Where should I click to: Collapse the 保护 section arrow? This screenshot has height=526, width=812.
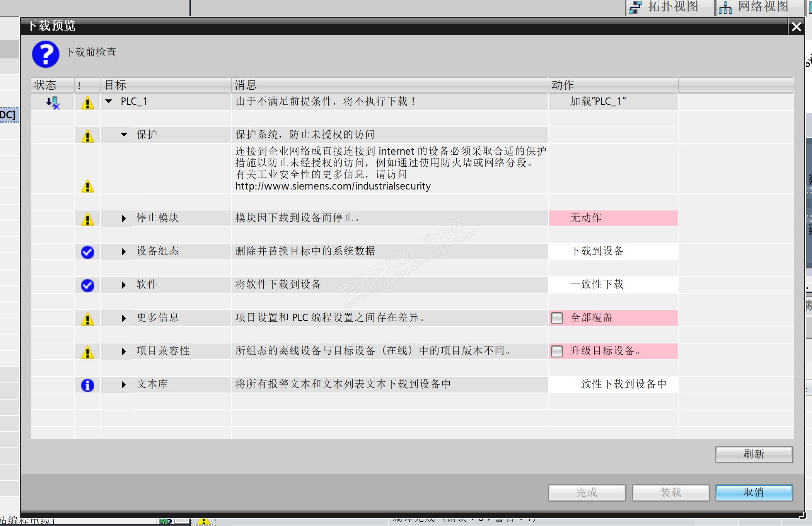coord(124,135)
